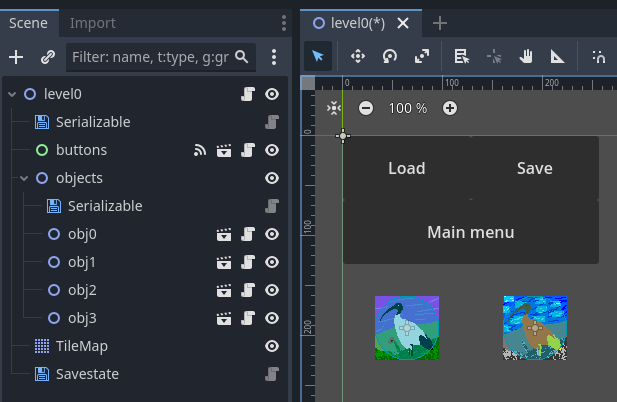Toggle visibility of the TileMap node
The image size is (617, 402).
pos(271,346)
